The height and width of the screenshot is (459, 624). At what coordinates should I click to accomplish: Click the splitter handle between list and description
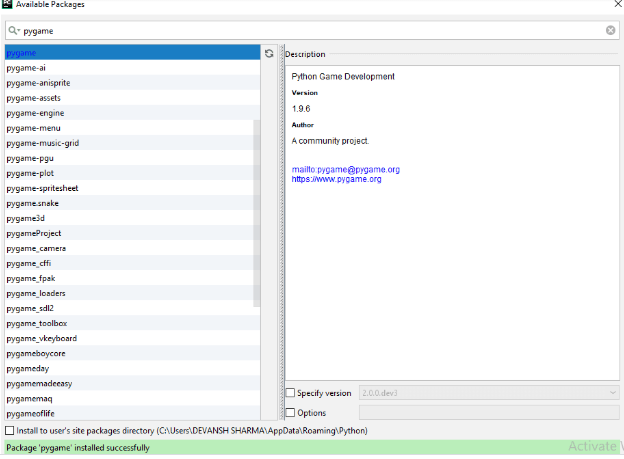(x=282, y=232)
